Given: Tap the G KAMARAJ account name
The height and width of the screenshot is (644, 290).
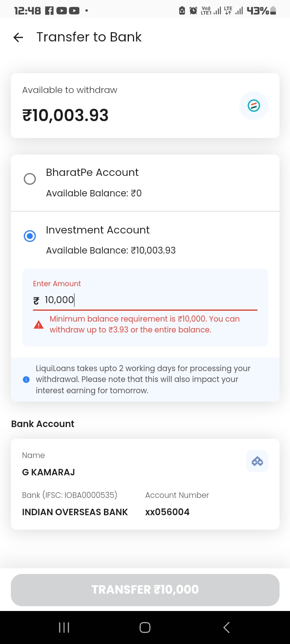Looking at the screenshot, I should (x=48, y=472).
